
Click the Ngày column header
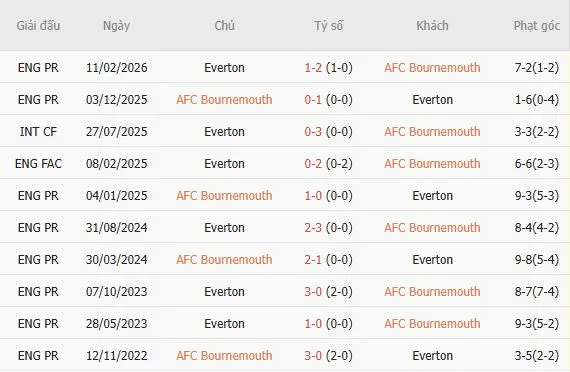tap(116, 26)
